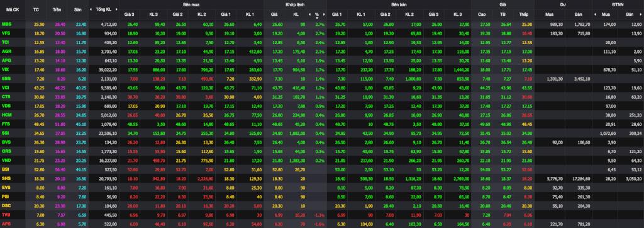Click the right arrow beside ĐTNN Bán header
The height and width of the screenshot is (228, 644).
point(641,14)
